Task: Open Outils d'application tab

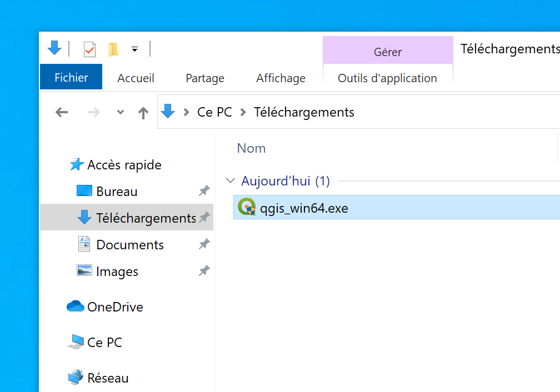Action: coord(387,78)
